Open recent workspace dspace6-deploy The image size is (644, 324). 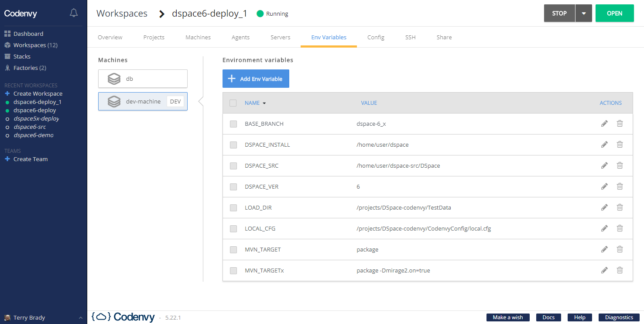35,110
